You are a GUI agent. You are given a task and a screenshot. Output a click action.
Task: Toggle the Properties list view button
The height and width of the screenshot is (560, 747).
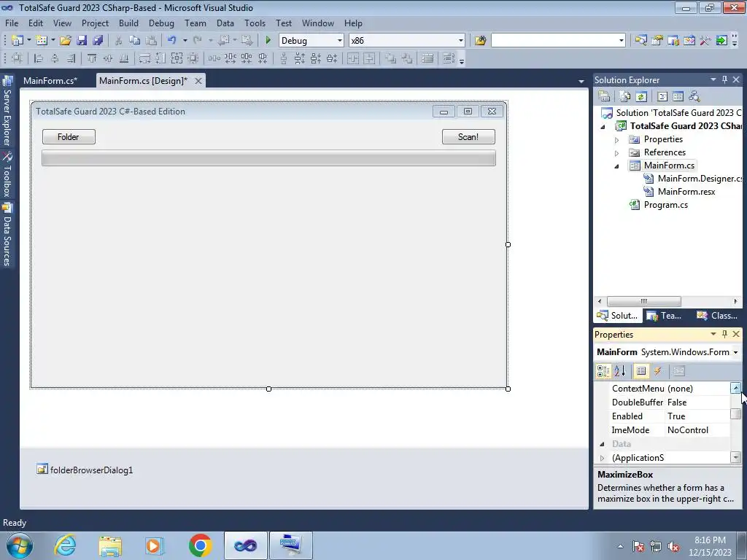tap(641, 371)
